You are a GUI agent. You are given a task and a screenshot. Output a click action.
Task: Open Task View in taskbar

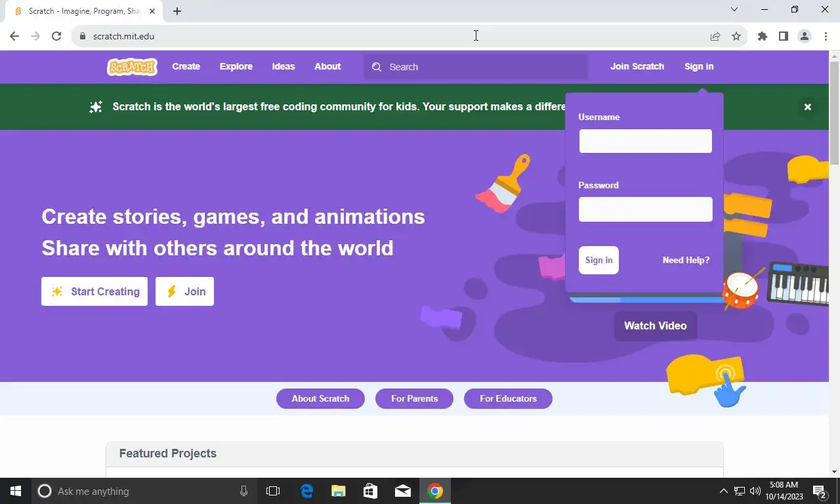pyautogui.click(x=273, y=491)
